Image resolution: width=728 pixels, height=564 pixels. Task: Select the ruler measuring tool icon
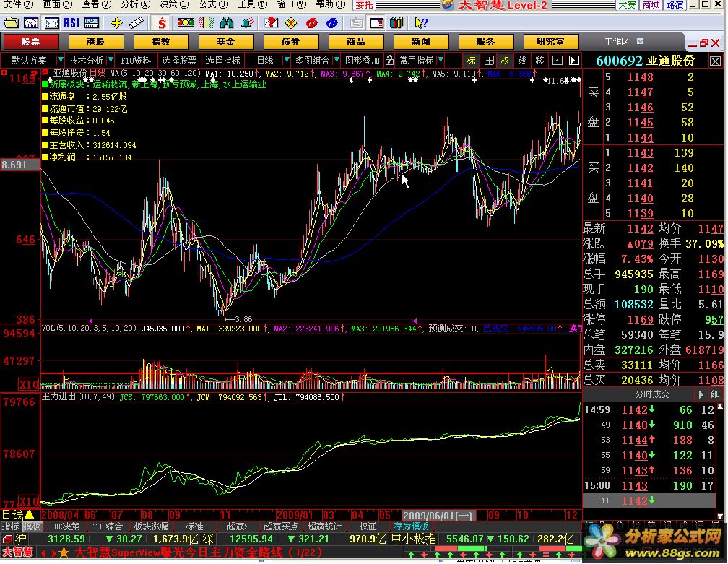point(136,22)
